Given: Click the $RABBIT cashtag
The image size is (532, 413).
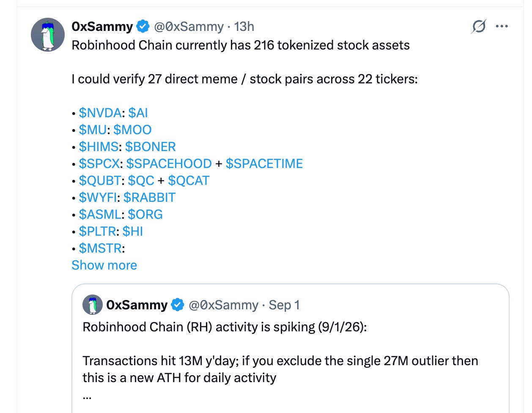Looking at the screenshot, I should [149, 198].
